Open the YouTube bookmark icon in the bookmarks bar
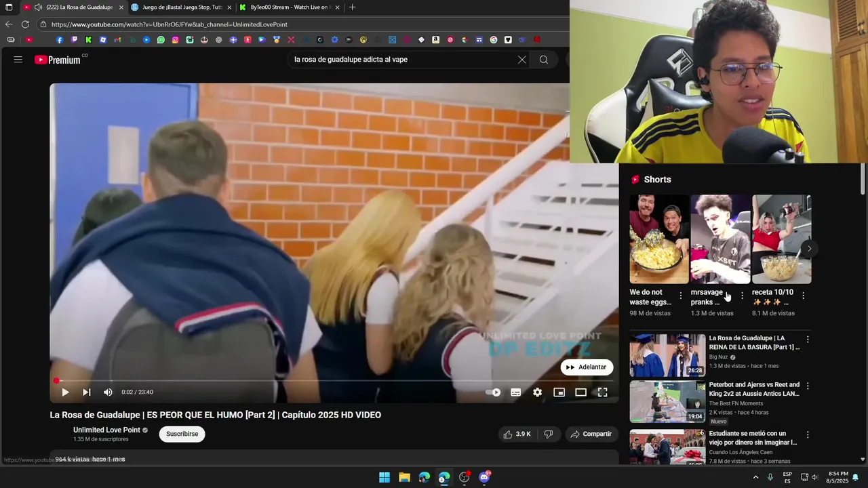Screen dimensions: 868x488 (x=29, y=40)
